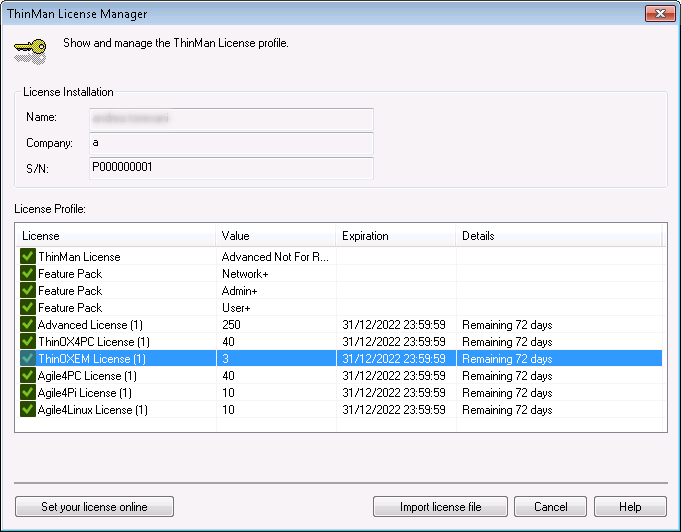Click value 40 in Agile4PC License row
This screenshot has width=681, height=532.
(228, 376)
